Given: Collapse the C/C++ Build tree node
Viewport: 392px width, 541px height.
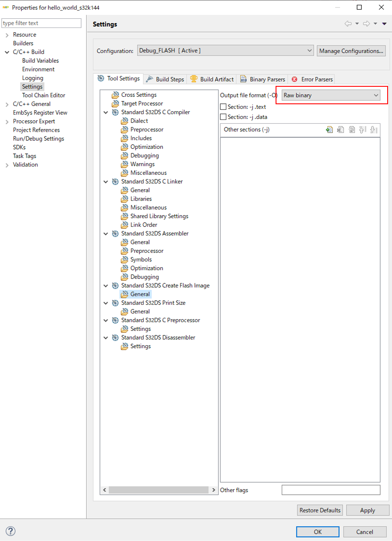Looking at the screenshot, I should [x=7, y=52].
